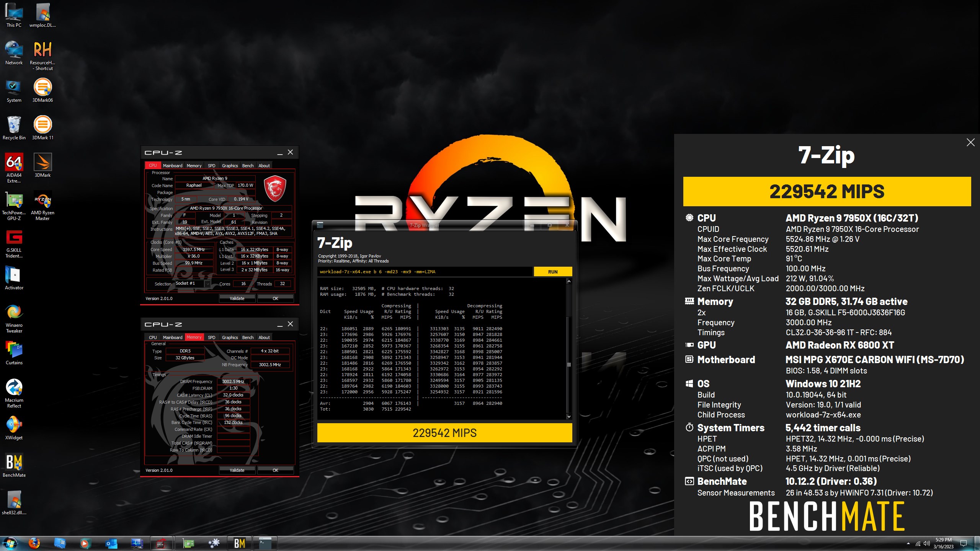Switch to Memory tab in CPU-Z processor window
This screenshot has width=980, height=551.
(x=194, y=166)
